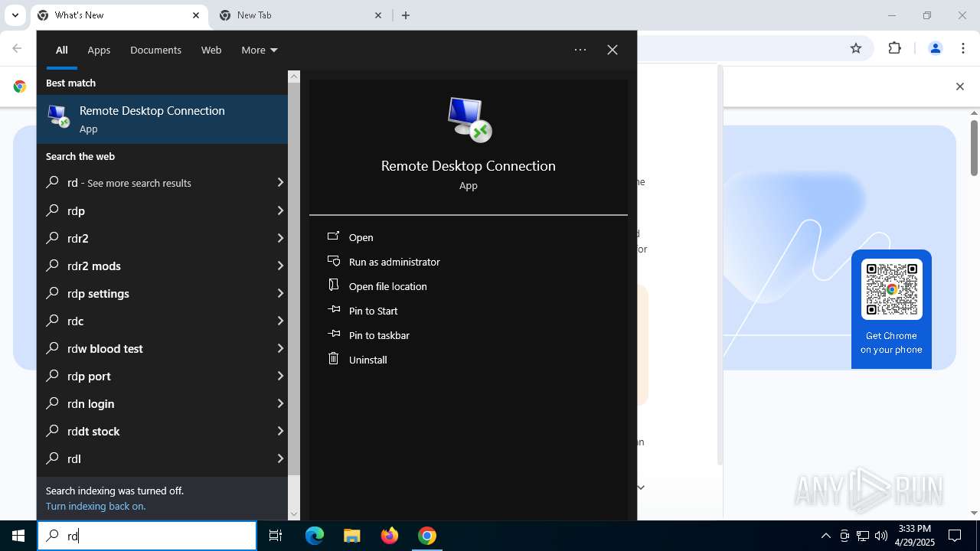Go back in Chrome
The width and height of the screenshot is (980, 551).
(17, 48)
